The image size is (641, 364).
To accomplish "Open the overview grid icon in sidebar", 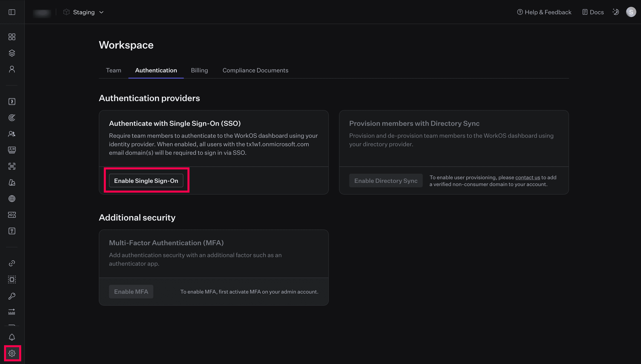I will (12, 37).
